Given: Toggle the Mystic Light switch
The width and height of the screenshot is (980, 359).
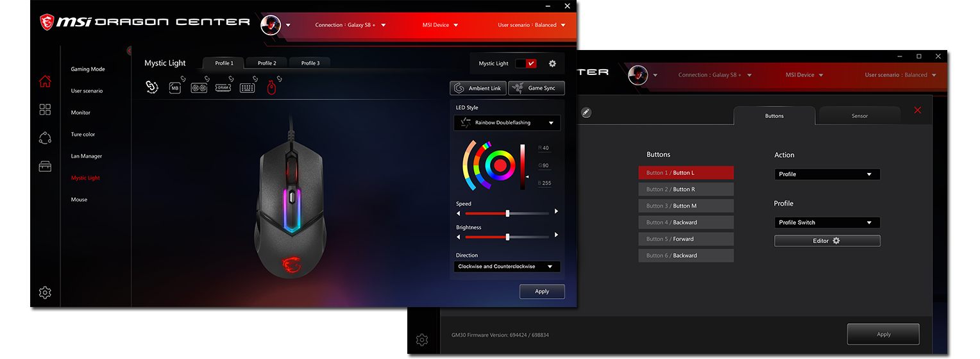Looking at the screenshot, I should pos(525,63).
